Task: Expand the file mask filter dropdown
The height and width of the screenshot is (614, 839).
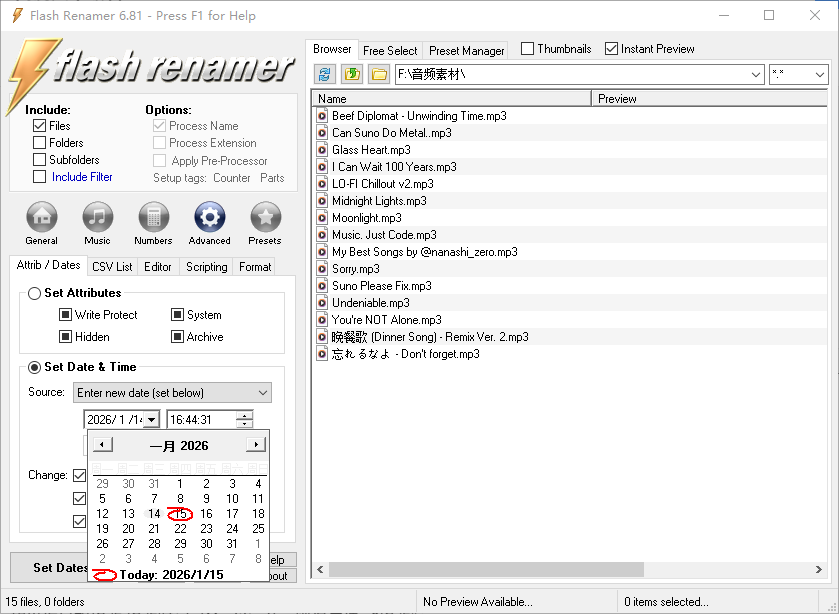Action: point(819,75)
